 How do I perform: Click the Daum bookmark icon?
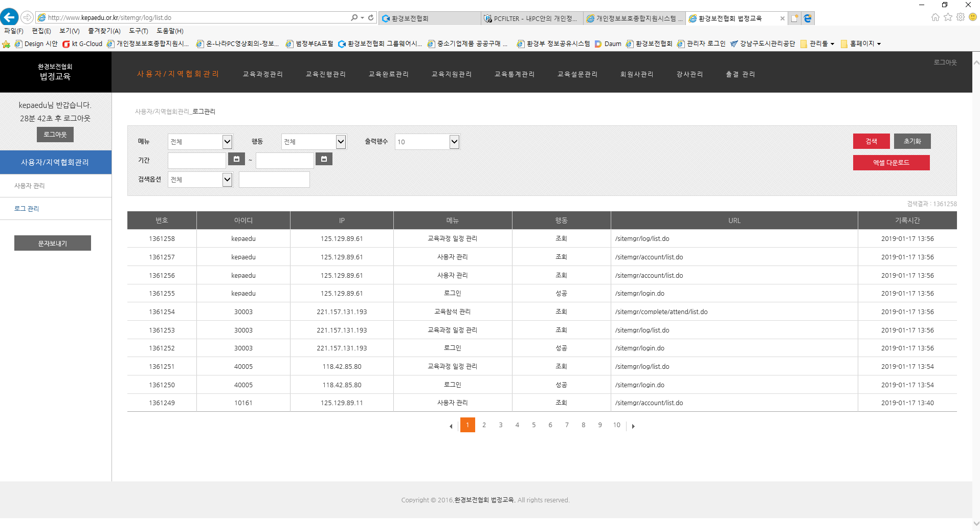(x=598, y=44)
